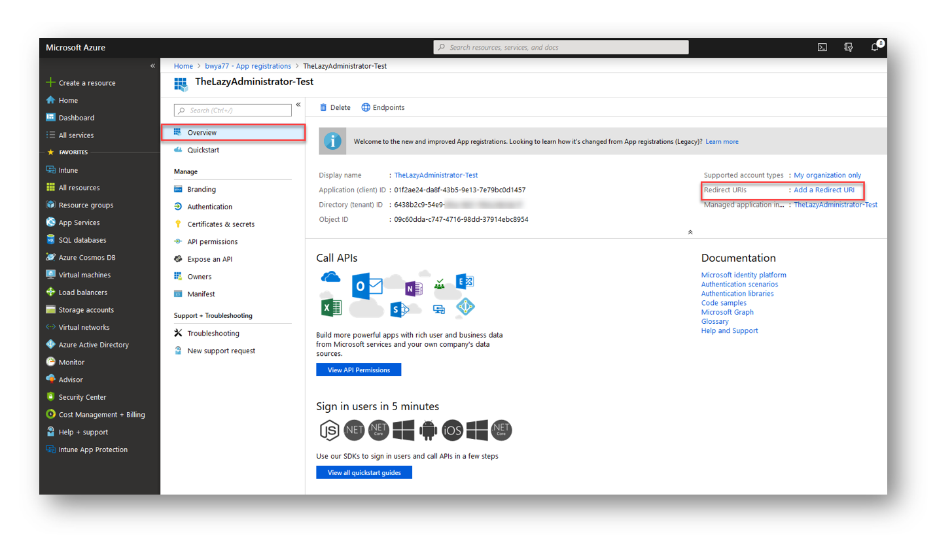The width and height of the screenshot is (935, 560).
Task: Click the Virtual machines icon
Action: tap(50, 275)
